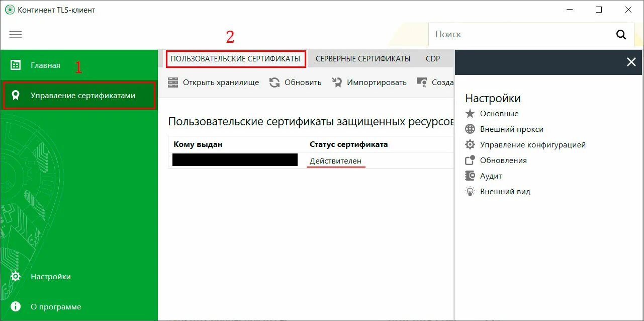Click the Обновить toolbar label

point(303,82)
